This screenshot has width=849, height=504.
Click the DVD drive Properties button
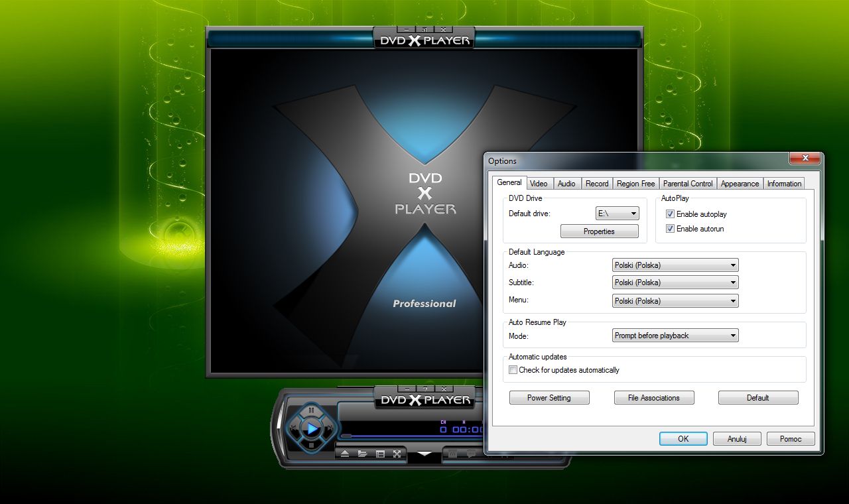pyautogui.click(x=600, y=231)
